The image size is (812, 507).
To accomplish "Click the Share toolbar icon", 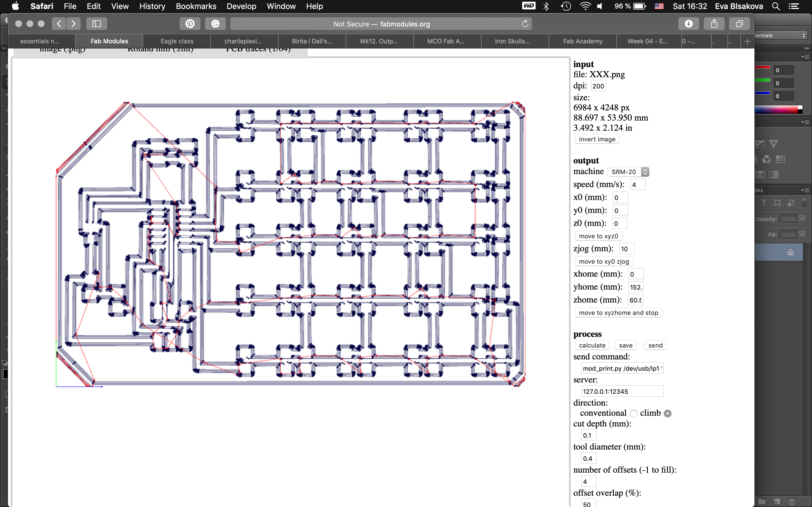I will coord(714,24).
